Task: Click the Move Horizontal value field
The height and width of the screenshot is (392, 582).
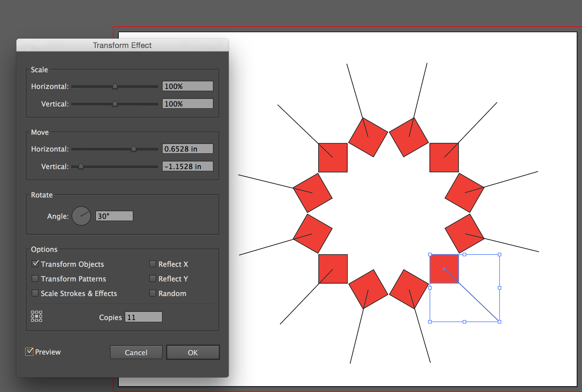Action: [187, 149]
